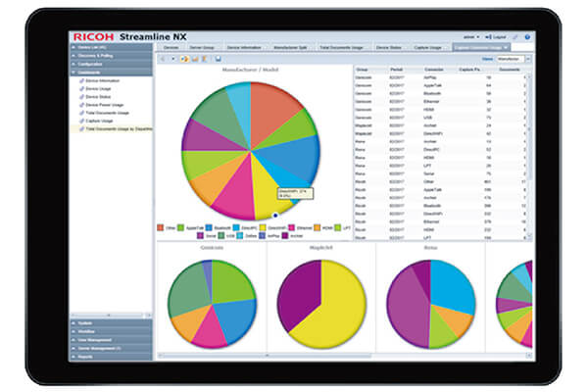Expand the Device List sidebar section

(x=112, y=47)
